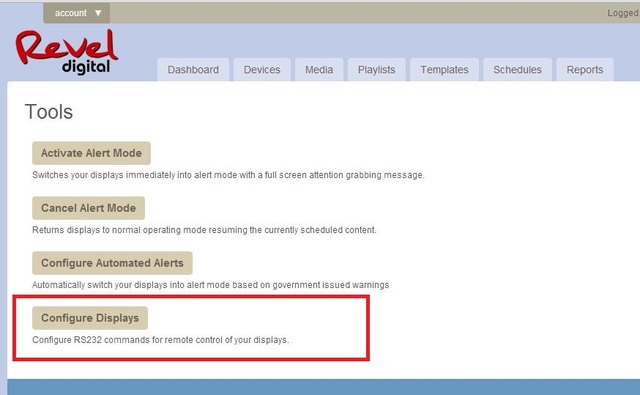Screen dimensions: 640x395
Task: Click text 'Configure RS232 commands for remote control'
Action: [x=127, y=340]
